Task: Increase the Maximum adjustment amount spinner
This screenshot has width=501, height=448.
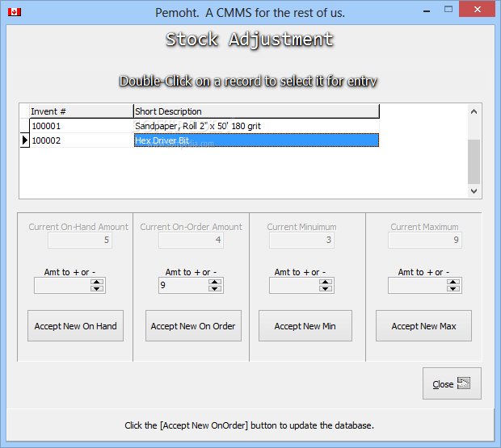Action: [x=453, y=282]
